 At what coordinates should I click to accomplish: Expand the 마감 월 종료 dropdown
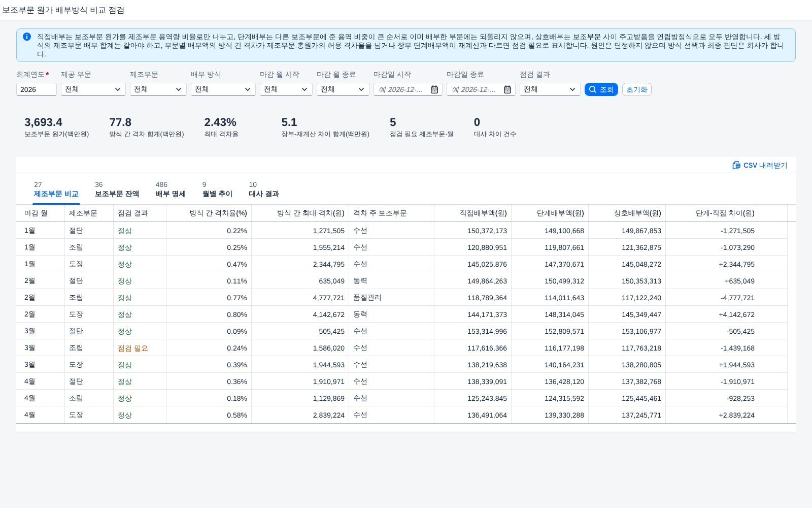pos(343,89)
